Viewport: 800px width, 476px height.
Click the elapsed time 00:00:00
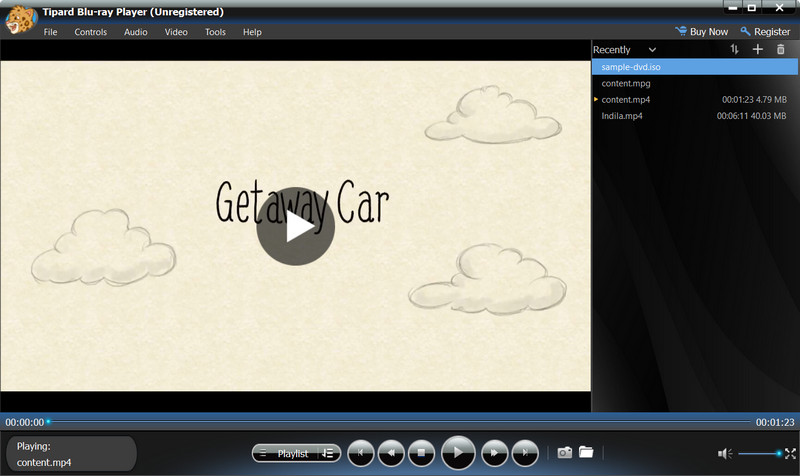tap(24, 422)
